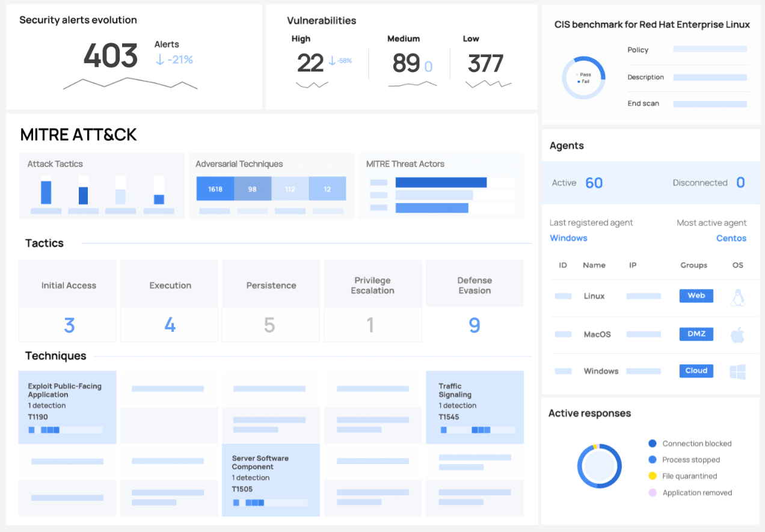Viewport: 765px width, 532px height.
Task: Click the CIS benchmark pass/fail donut chart
Action: (x=583, y=78)
